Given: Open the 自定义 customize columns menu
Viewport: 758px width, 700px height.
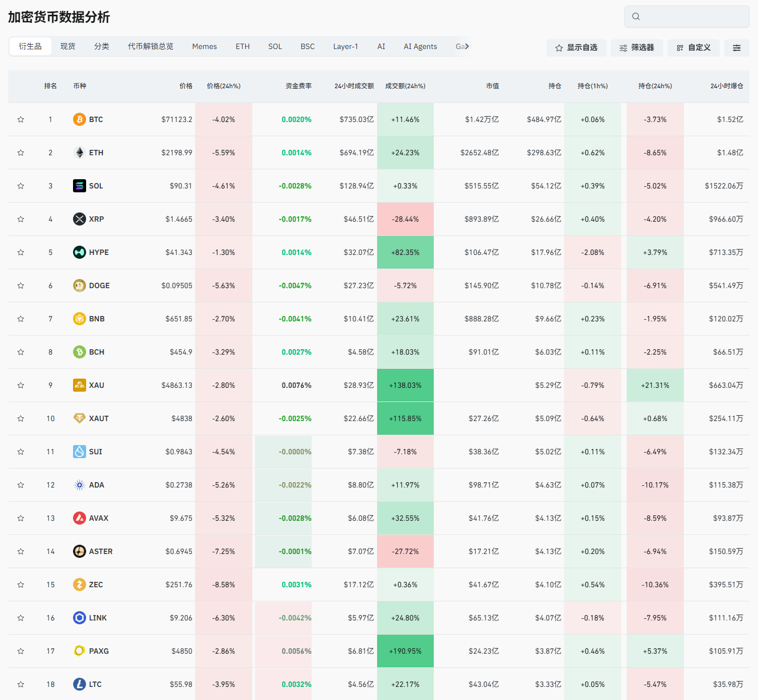Looking at the screenshot, I should (x=694, y=48).
